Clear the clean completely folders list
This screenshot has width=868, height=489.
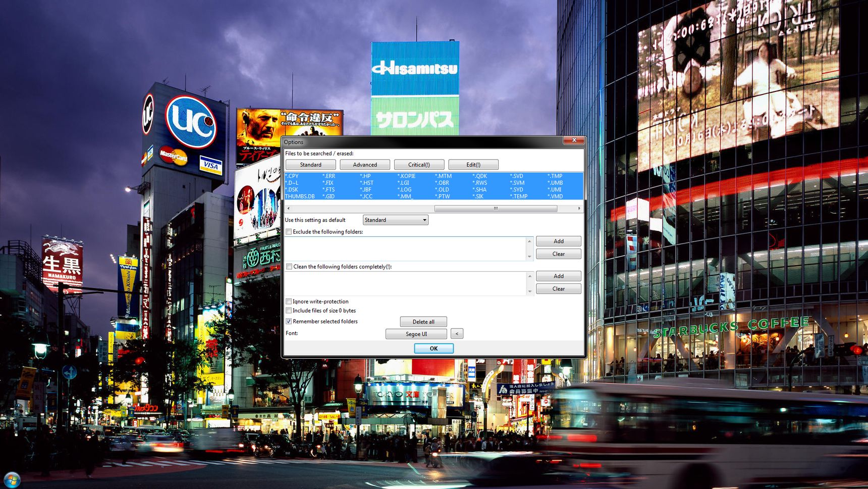[x=559, y=288]
